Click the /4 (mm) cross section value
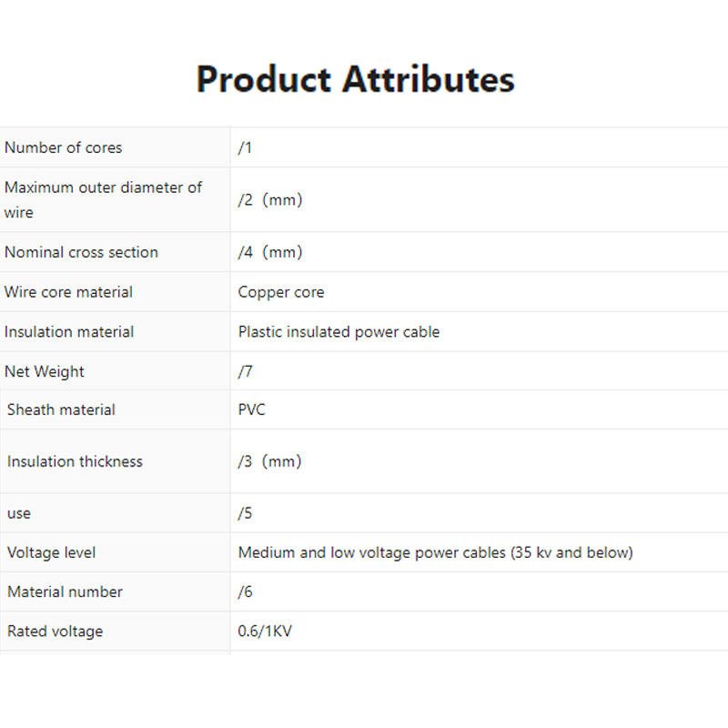Image resolution: width=728 pixels, height=728 pixels. point(270,252)
